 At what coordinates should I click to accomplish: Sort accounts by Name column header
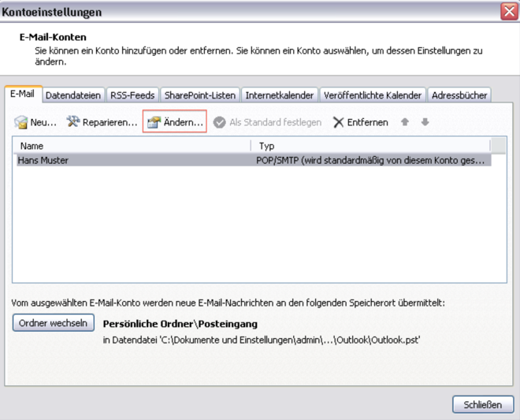click(132, 146)
